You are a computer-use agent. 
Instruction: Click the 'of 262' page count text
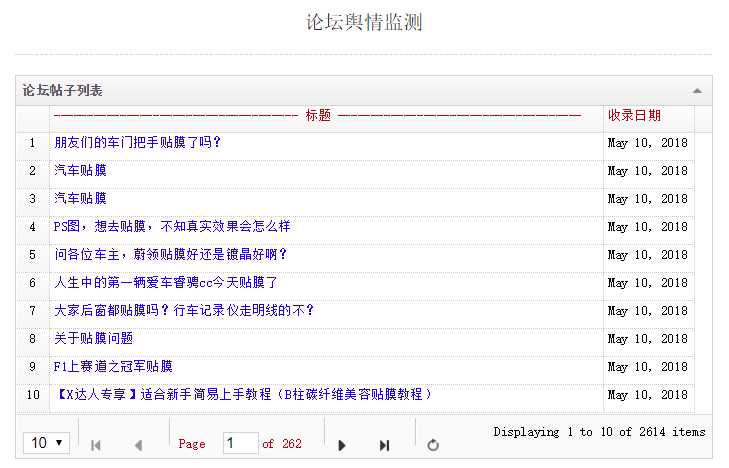tap(282, 444)
